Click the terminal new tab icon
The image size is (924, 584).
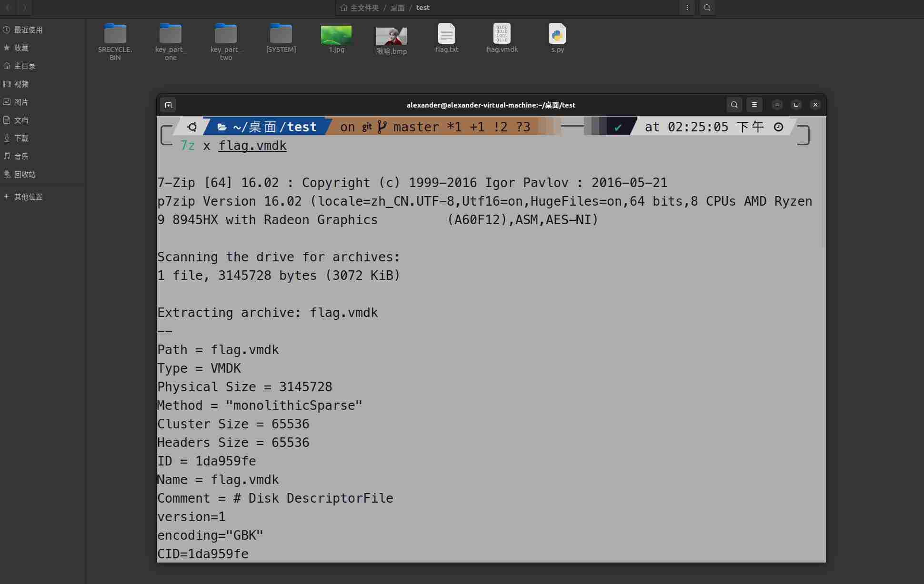tap(168, 105)
